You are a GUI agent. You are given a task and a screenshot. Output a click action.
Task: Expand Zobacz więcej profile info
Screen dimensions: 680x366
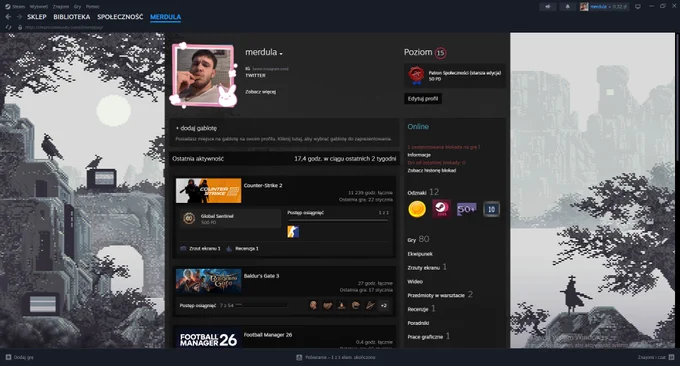260,92
